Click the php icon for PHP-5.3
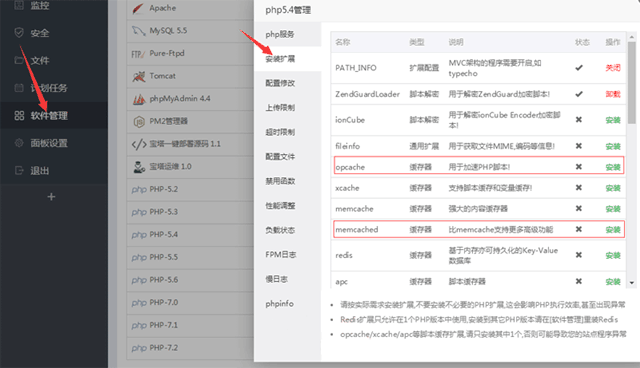This screenshot has height=368, width=640. coord(139,212)
